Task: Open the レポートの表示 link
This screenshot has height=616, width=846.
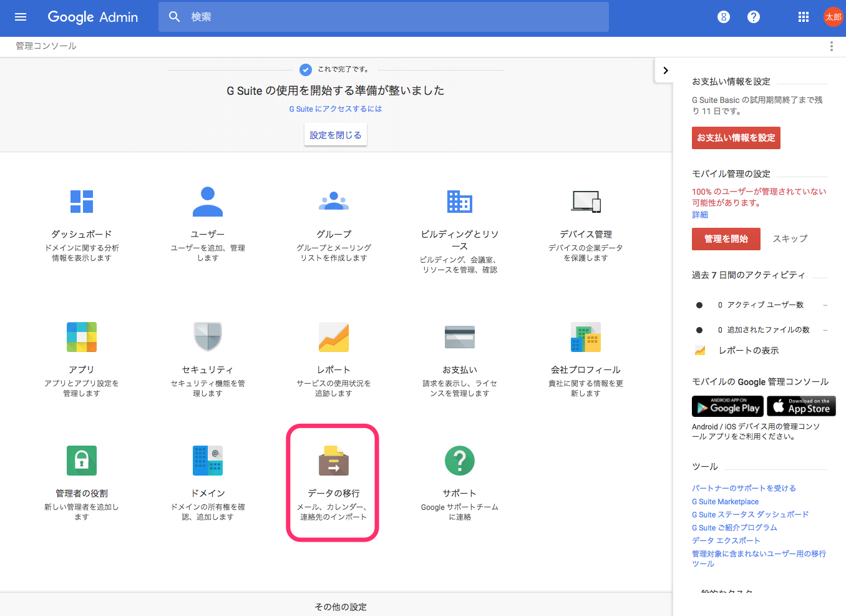Action: [x=749, y=351]
